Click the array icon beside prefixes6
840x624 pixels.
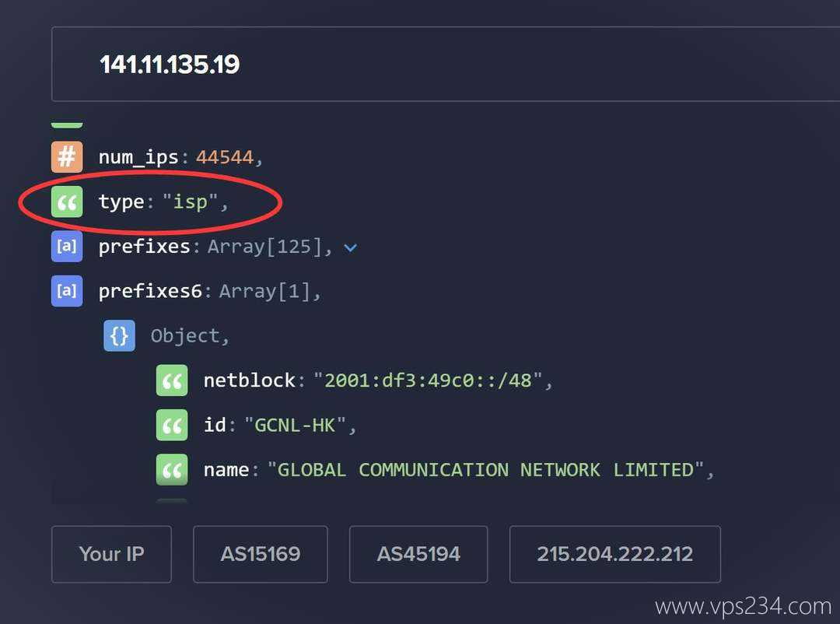click(x=67, y=290)
